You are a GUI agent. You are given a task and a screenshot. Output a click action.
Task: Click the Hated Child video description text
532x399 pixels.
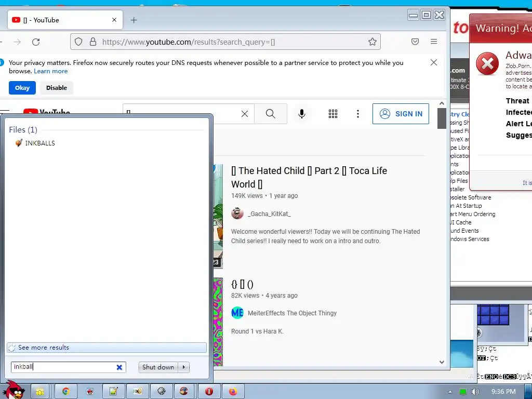326,236
